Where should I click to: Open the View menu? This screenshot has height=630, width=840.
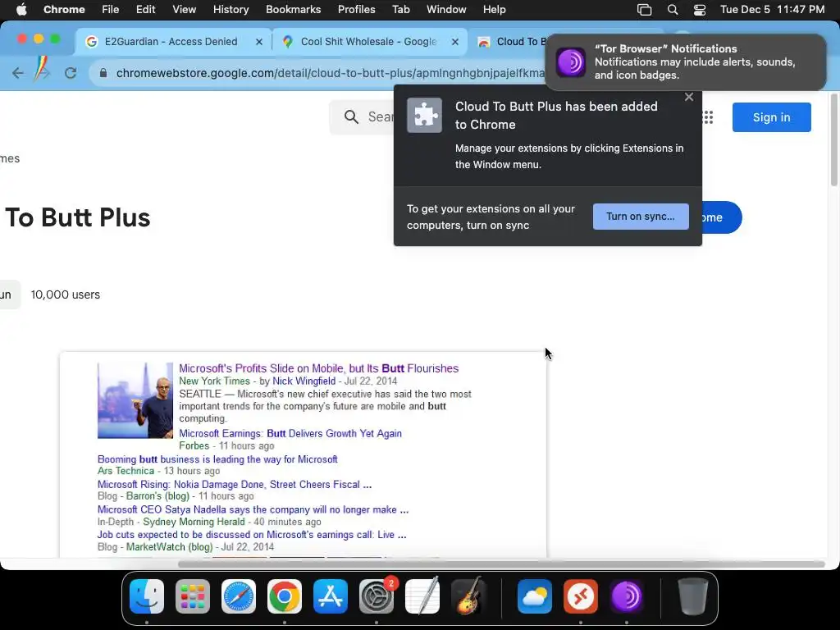tap(185, 10)
